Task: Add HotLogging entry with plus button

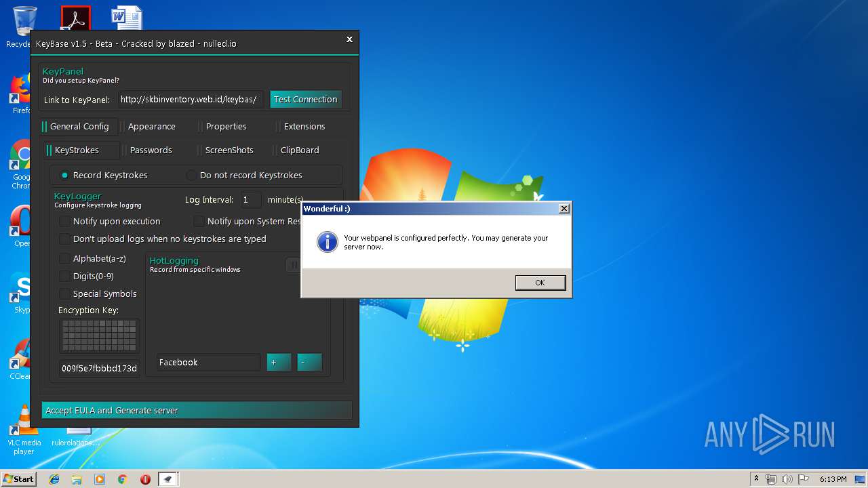Action: pyautogui.click(x=279, y=363)
